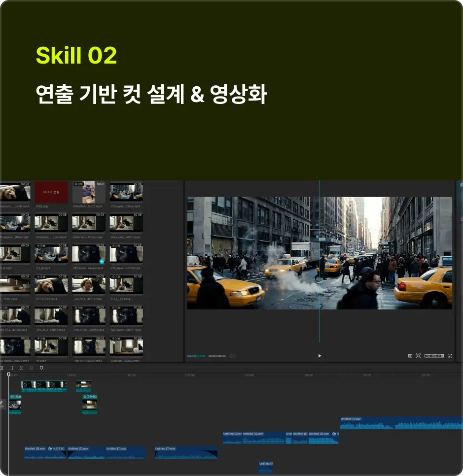Select the short room clip on top video track
This screenshot has height=476, width=463.
83,386
